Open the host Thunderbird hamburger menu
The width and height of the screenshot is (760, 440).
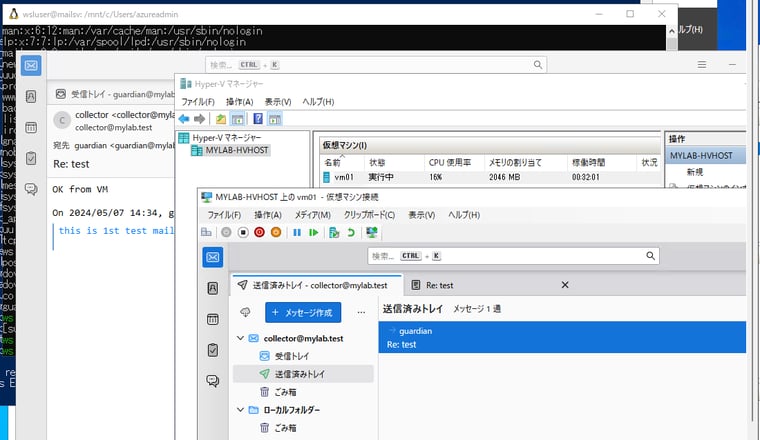[702, 64]
